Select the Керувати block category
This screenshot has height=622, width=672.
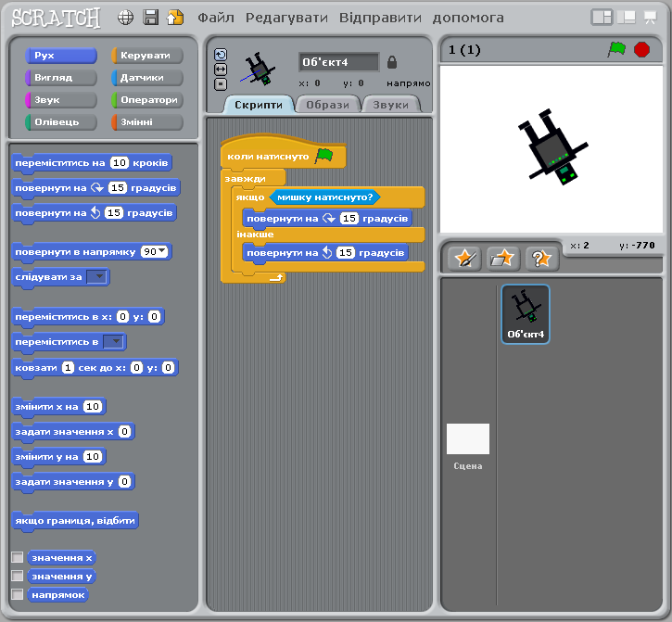[147, 56]
